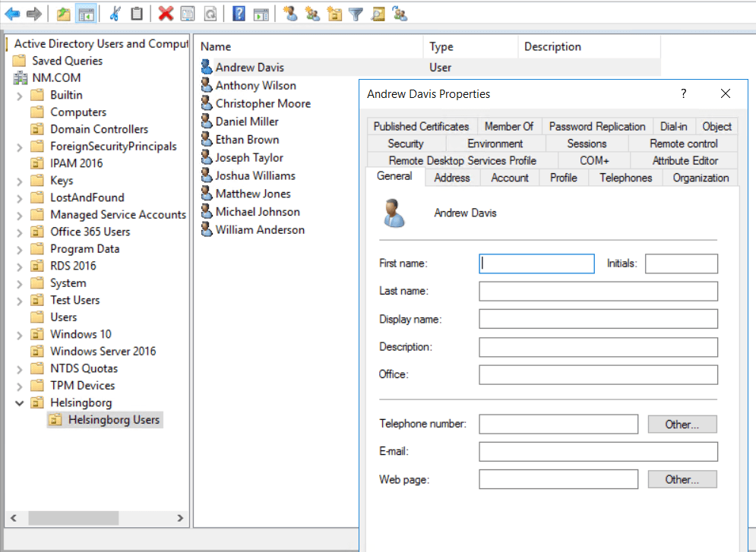Expand the Test Users organizational unit
The width and height of the screenshot is (756, 552).
(x=19, y=299)
